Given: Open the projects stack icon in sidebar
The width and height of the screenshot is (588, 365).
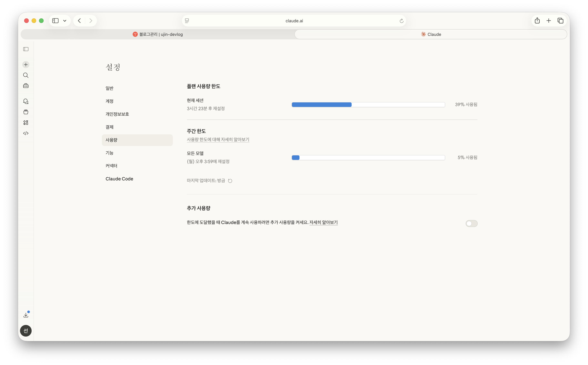Looking at the screenshot, I should [26, 112].
